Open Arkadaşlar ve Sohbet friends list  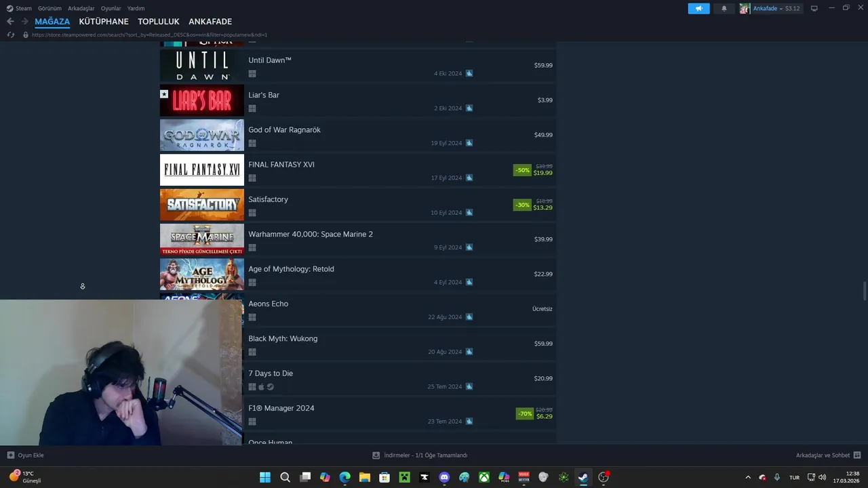(x=828, y=455)
